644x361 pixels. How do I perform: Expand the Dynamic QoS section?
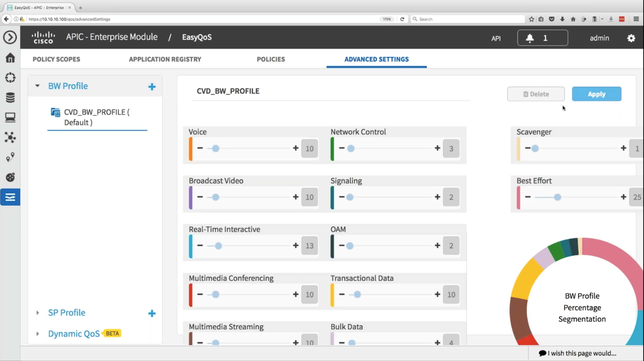[37, 334]
